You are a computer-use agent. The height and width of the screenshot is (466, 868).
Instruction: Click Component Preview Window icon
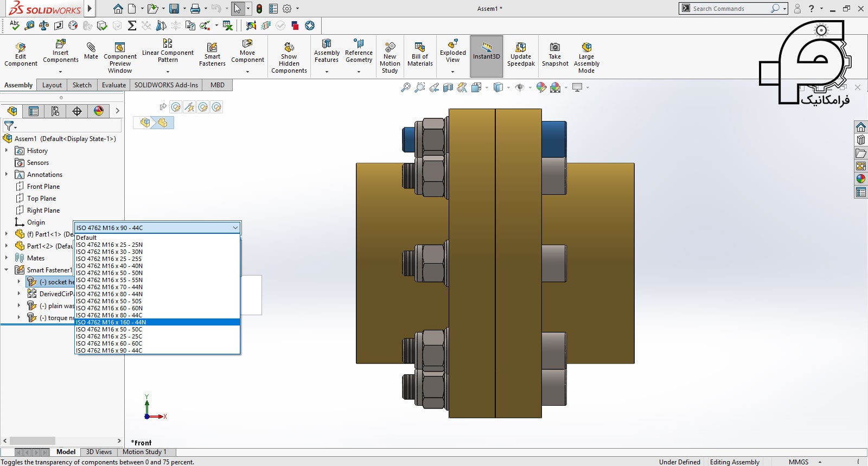tap(120, 48)
